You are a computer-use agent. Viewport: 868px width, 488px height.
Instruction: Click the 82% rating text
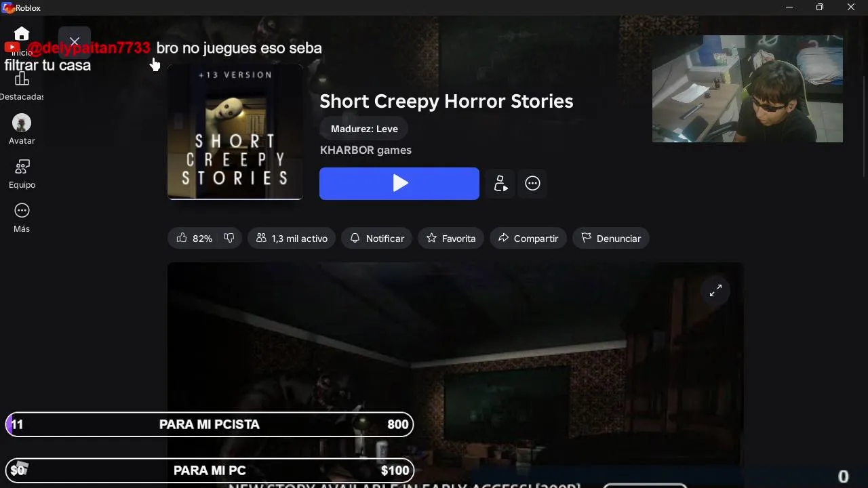click(202, 239)
